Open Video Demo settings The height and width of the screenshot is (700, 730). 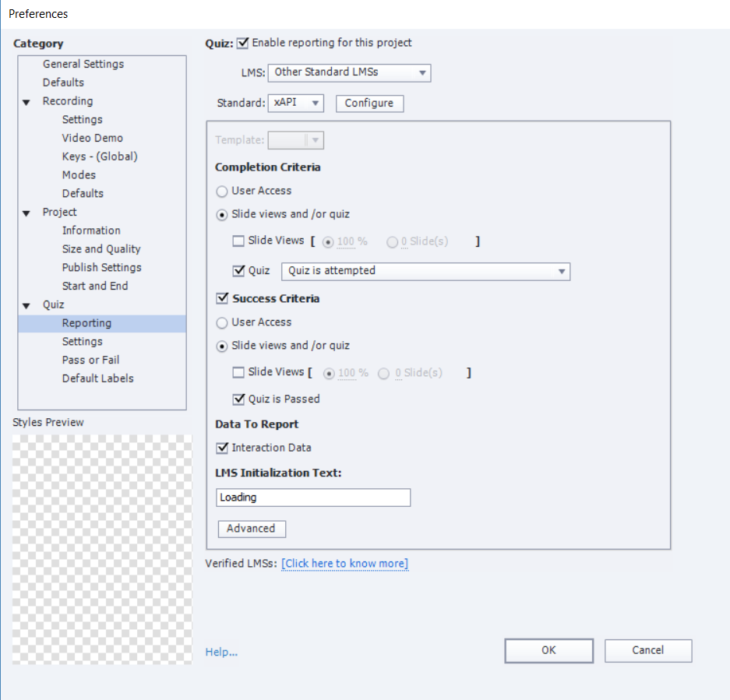click(x=93, y=139)
